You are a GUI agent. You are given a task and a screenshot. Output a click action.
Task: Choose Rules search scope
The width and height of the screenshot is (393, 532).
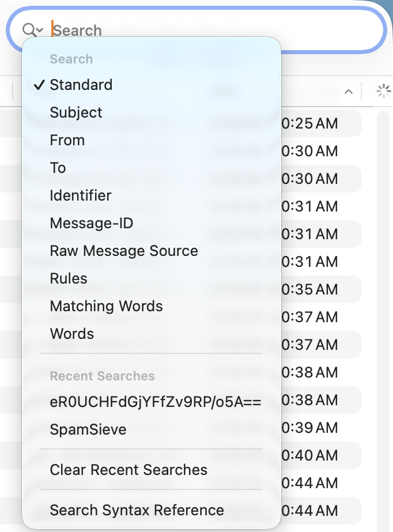pyautogui.click(x=69, y=278)
